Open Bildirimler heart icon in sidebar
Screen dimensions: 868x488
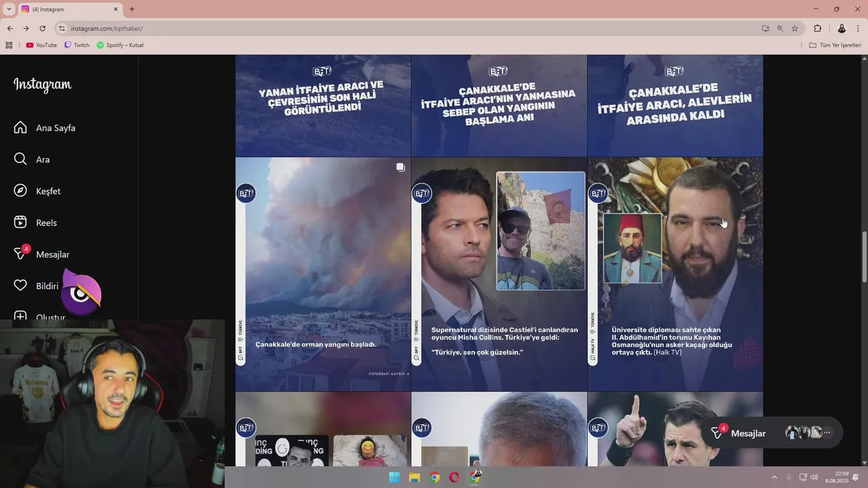point(20,286)
